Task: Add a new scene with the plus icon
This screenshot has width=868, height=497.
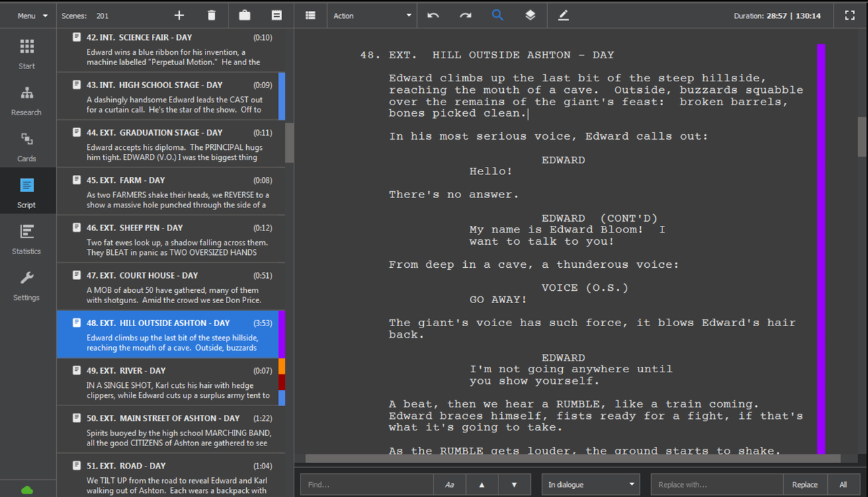Action: tap(178, 14)
